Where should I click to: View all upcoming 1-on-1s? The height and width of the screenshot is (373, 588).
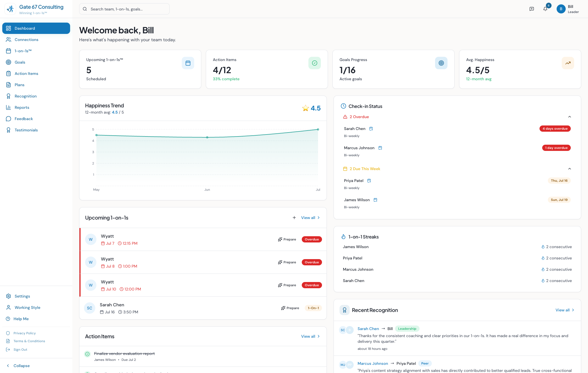pyautogui.click(x=310, y=218)
